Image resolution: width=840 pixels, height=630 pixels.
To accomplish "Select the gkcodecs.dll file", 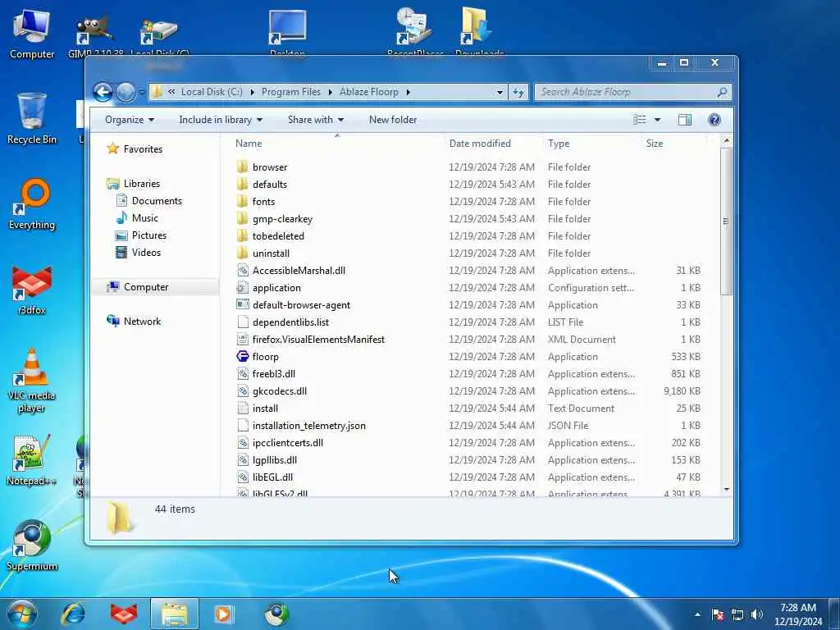I will coord(280,391).
